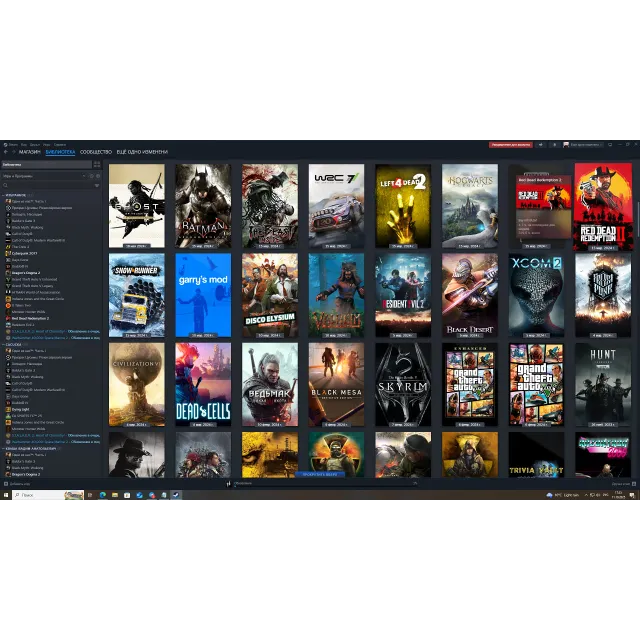
Task: Open the Windows Start menu
Action: pyautogui.click(x=6, y=495)
